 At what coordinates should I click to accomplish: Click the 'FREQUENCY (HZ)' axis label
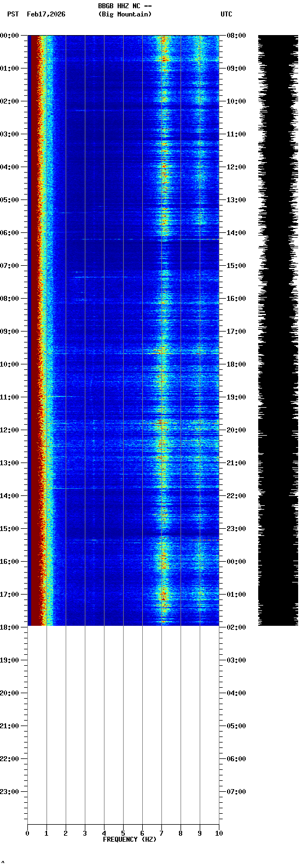coord(130,840)
